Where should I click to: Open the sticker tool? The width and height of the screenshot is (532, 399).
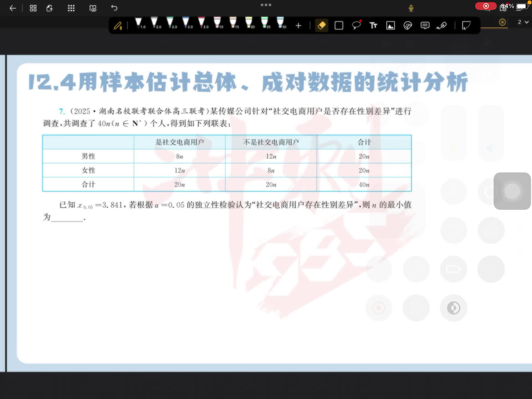pyautogui.click(x=408, y=26)
